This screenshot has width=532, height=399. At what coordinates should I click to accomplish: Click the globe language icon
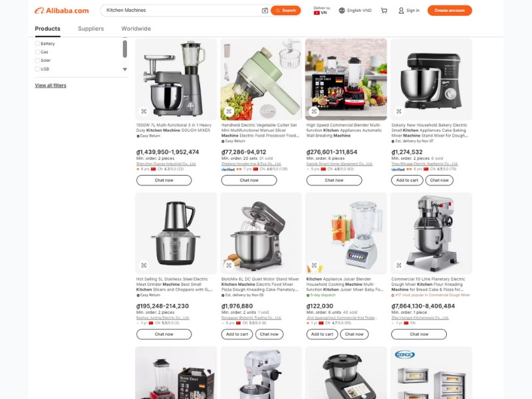(342, 11)
